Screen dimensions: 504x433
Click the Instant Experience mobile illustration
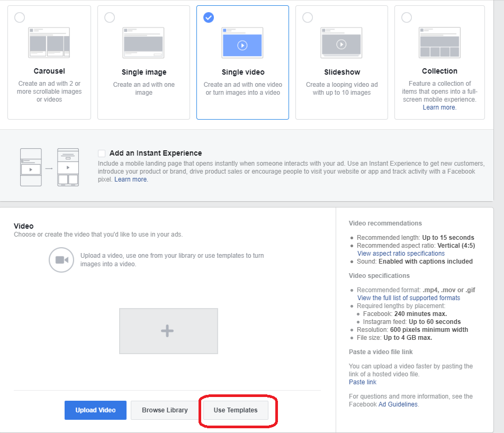pos(49,167)
